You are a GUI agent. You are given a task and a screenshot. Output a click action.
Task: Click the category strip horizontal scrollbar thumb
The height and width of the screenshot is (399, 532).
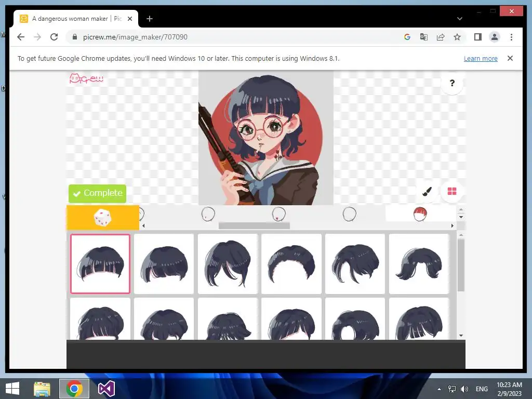point(254,225)
